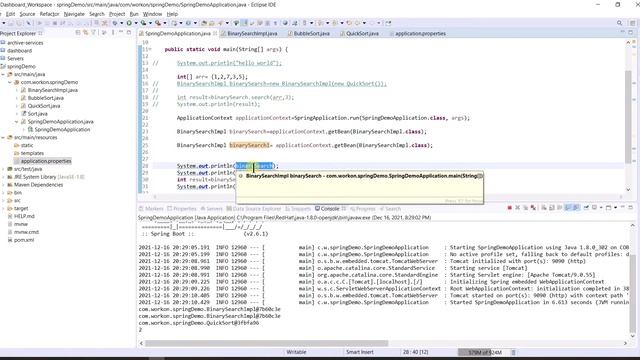Collapse the com.workon.springDemo package

click(10, 82)
